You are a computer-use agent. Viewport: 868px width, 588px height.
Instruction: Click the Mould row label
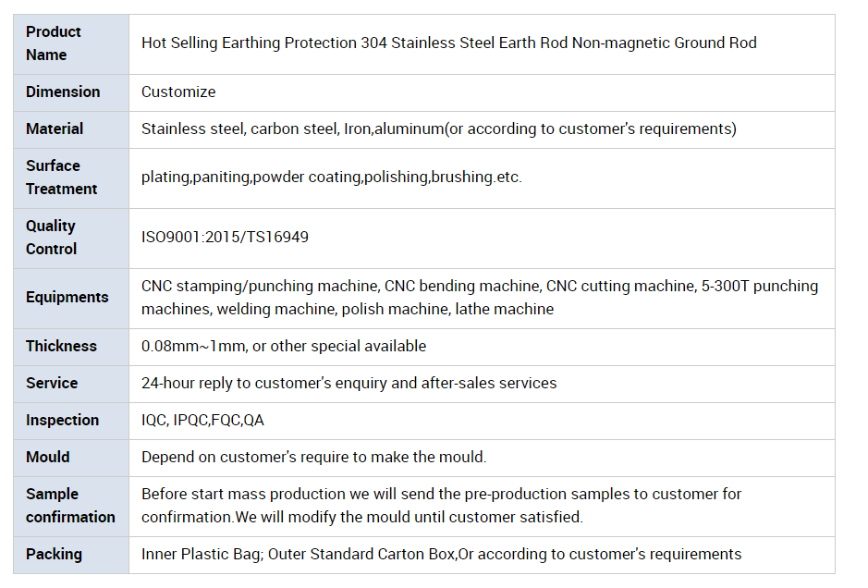pos(48,458)
